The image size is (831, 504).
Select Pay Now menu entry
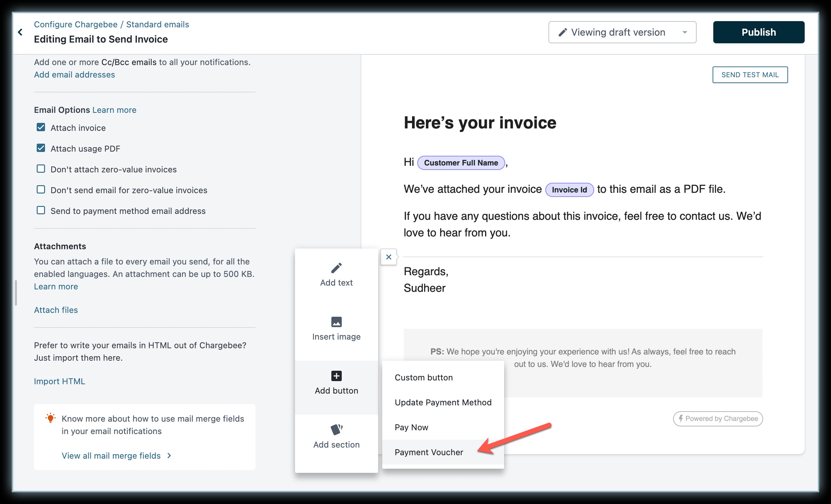coord(411,427)
